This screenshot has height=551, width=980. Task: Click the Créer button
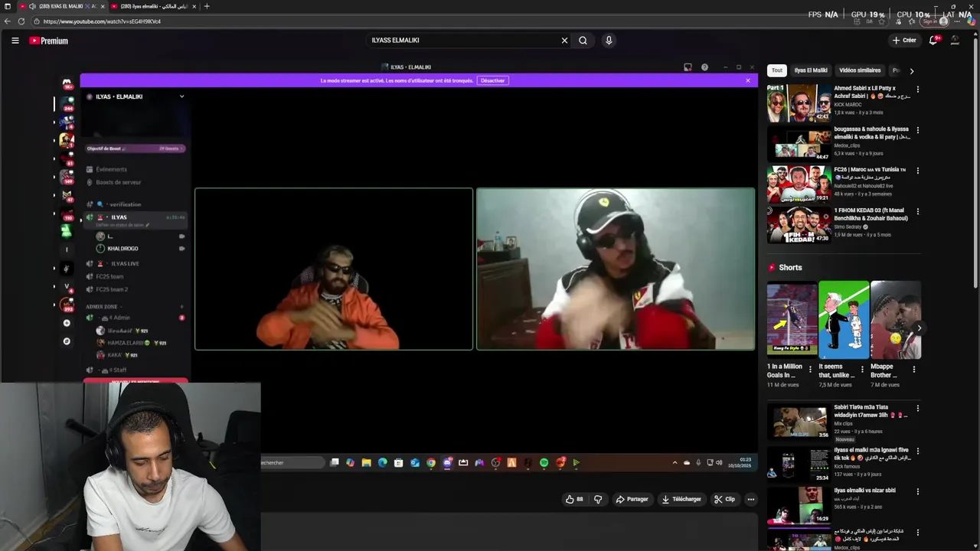click(904, 41)
